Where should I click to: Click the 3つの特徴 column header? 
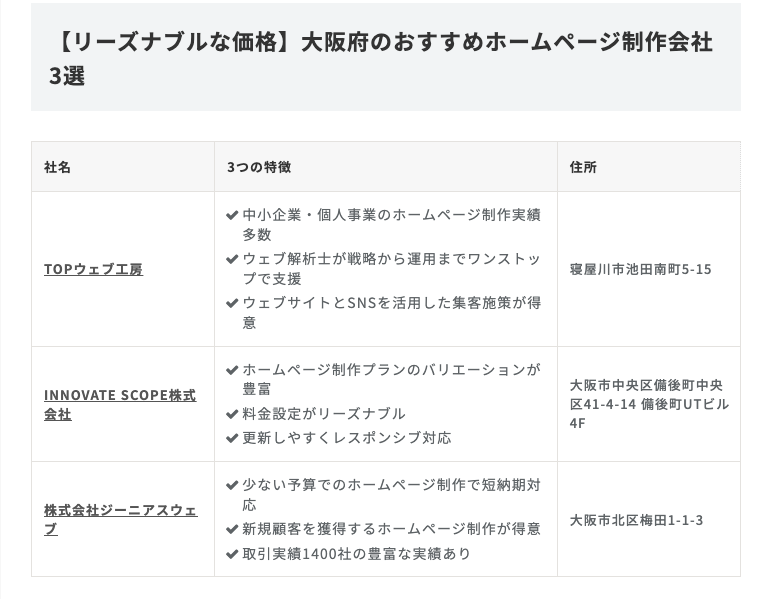(259, 167)
